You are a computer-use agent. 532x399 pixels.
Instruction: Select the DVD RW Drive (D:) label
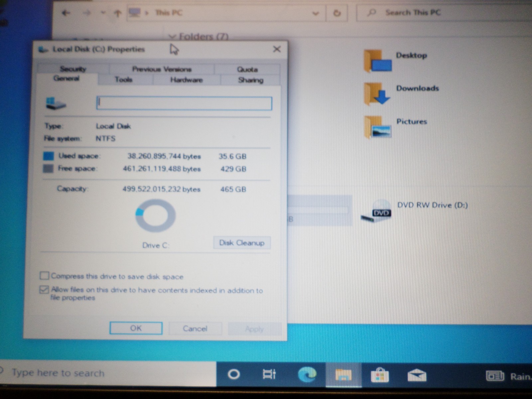[x=432, y=205]
